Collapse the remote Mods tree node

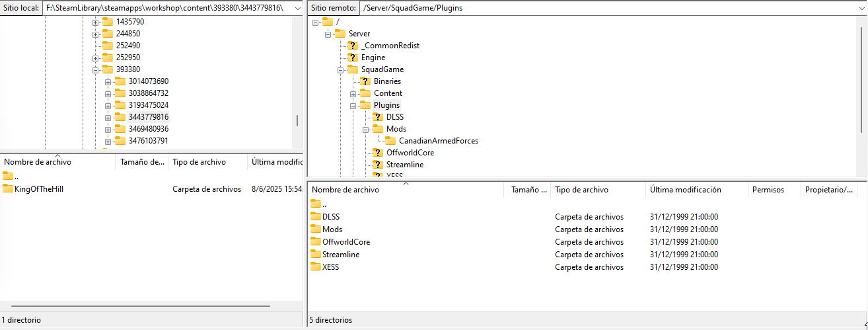tap(366, 129)
